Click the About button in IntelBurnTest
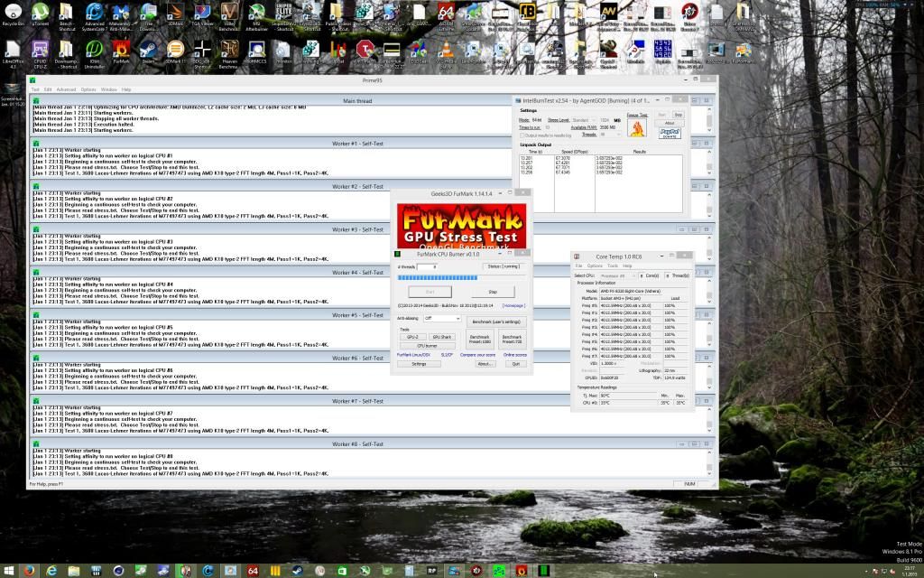The image size is (924, 578). [x=670, y=123]
